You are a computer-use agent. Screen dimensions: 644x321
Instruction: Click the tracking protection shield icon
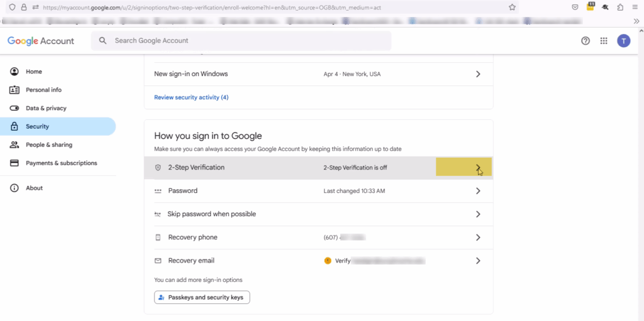coord(12,7)
